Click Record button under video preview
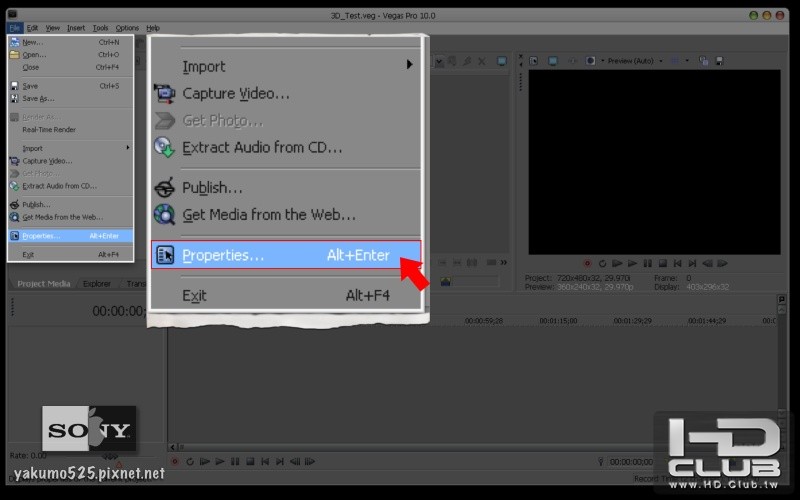Viewport: 800px width, 500px height. point(587,263)
